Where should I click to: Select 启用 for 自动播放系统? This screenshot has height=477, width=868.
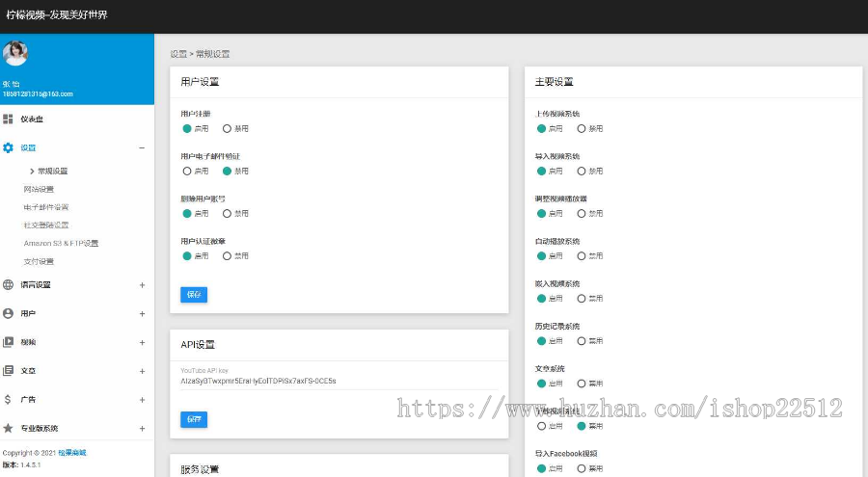click(541, 255)
